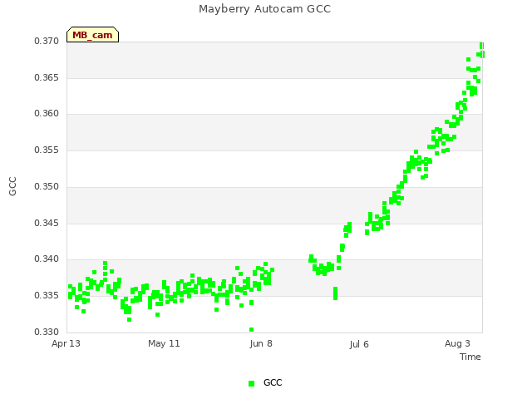The image size is (532, 399).
Task: Click the GCC legend label
Action: [273, 382]
